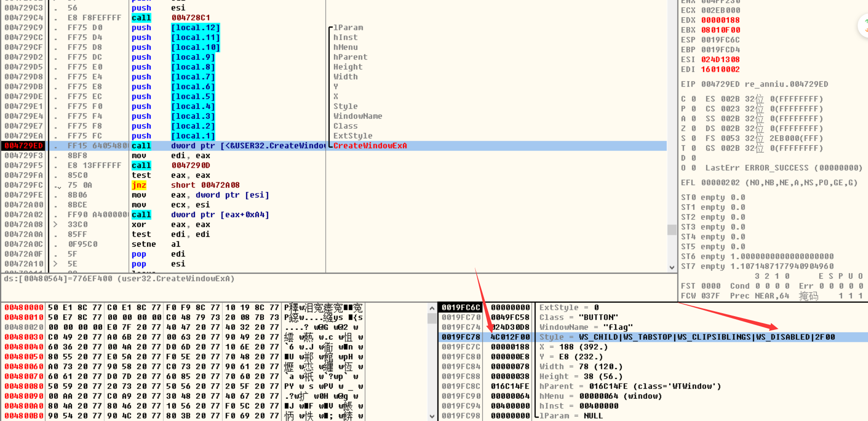868x421 pixels.
Task: Click the WindowName = "flag" stack comment
Action: [x=586, y=327]
